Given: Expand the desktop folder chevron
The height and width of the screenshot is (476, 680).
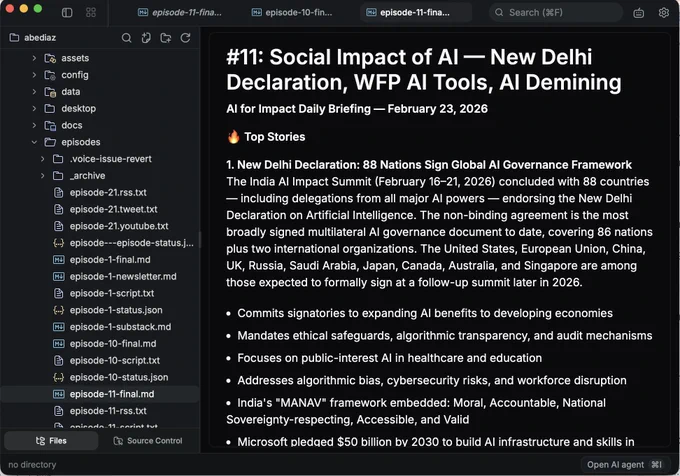Looking at the screenshot, I should (34, 108).
